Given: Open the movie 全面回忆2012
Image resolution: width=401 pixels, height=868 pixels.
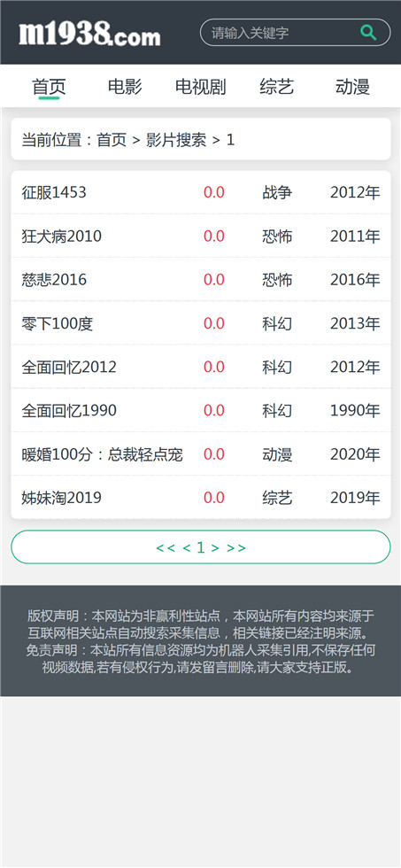Looking at the screenshot, I should click(69, 367).
